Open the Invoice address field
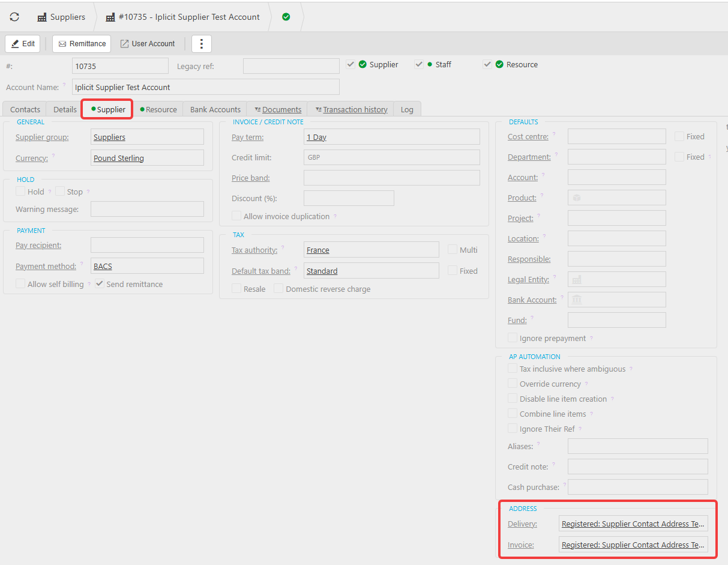This screenshot has height=565, width=728. coord(633,545)
